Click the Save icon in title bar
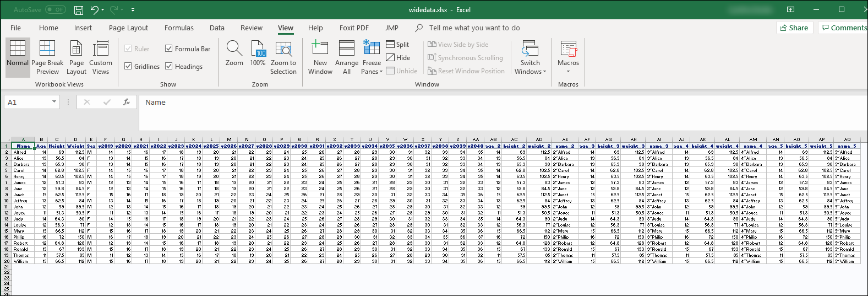868x296 pixels. 79,10
